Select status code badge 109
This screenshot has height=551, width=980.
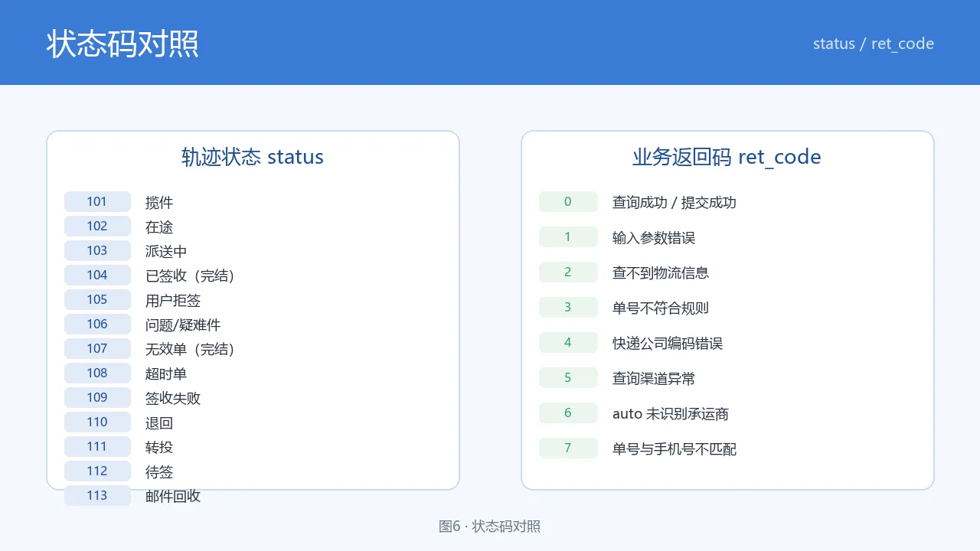(97, 398)
